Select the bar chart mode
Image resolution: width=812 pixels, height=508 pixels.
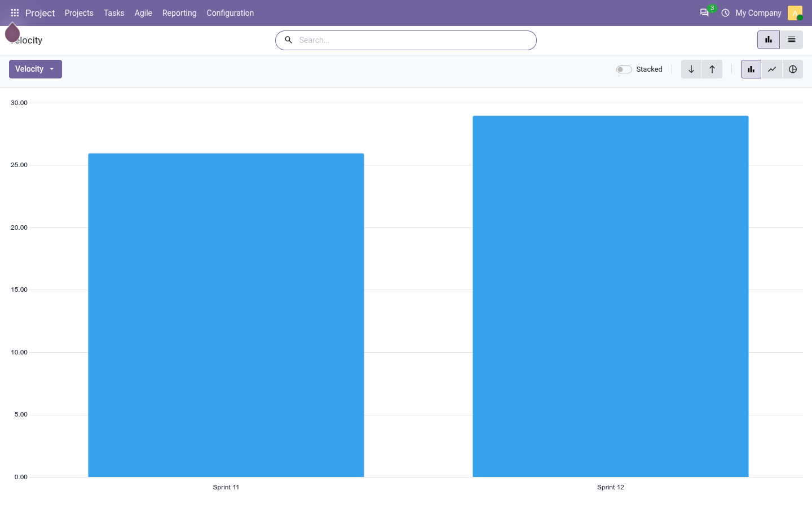coord(751,69)
